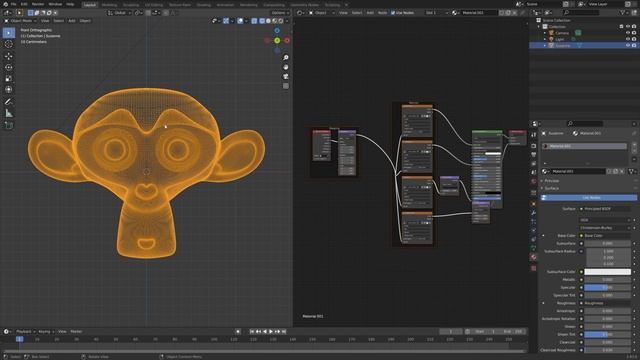Expand the Camera item in outliner
The height and width of the screenshot is (360, 640).
(x=544, y=33)
